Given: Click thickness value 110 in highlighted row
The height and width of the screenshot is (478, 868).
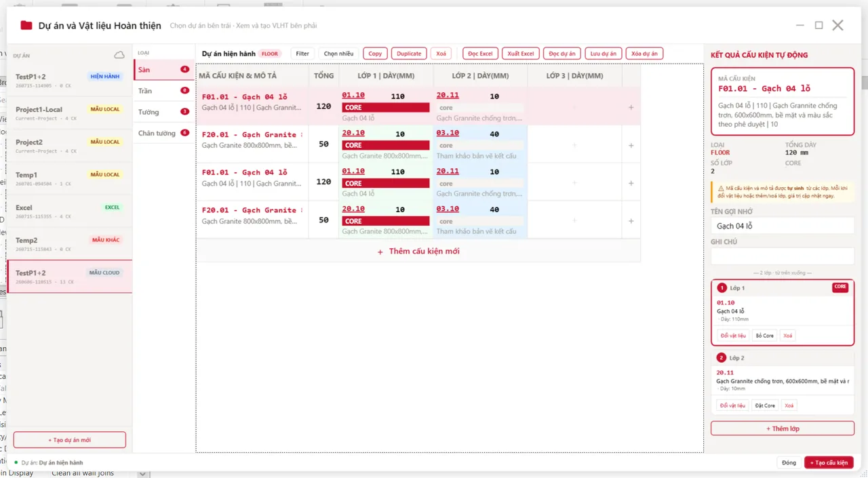Looking at the screenshot, I should (x=397, y=96).
